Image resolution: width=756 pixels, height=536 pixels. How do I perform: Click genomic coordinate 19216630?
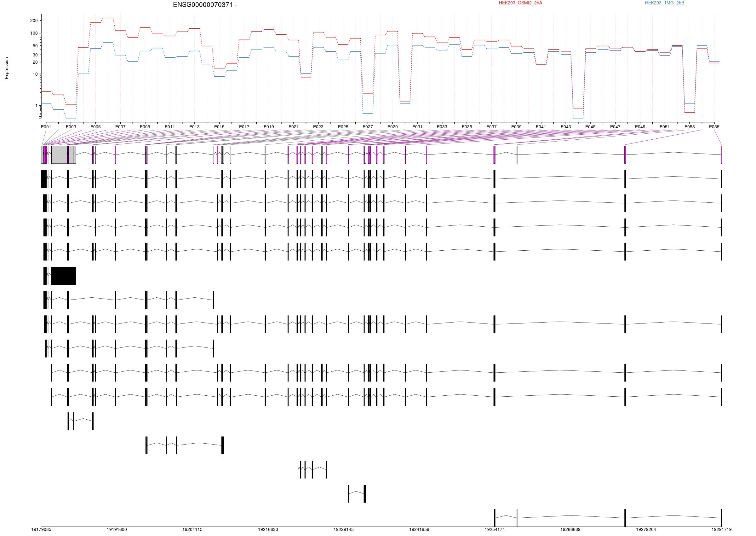(x=268, y=530)
